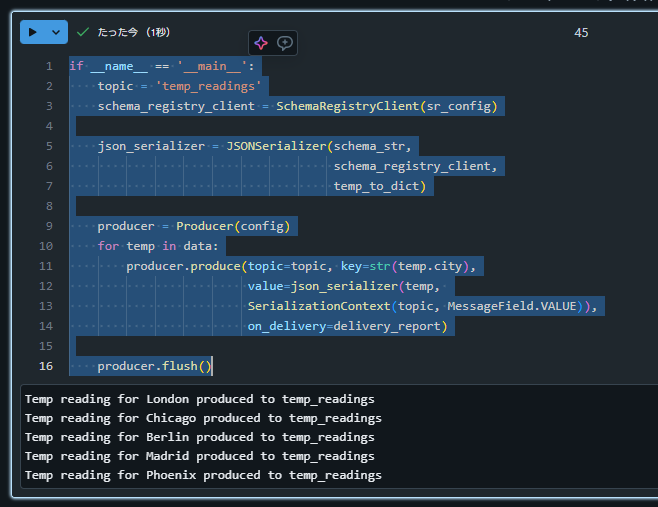Click Producer(config) in line 9
This screenshot has width=658, height=507.
[233, 226]
